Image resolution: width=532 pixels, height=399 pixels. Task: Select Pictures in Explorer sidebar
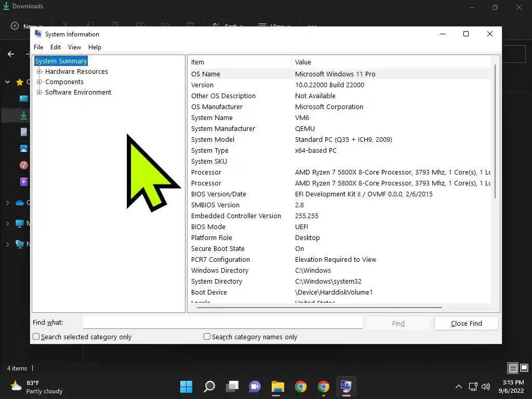point(24,149)
